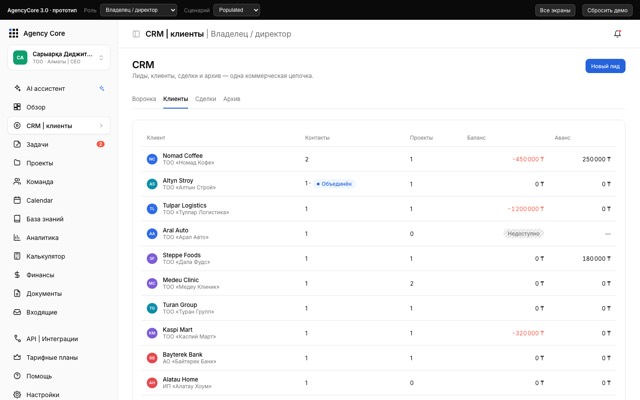This screenshot has height=400, width=640.
Task: Open the Сценарий dropdown Populated
Action: [237, 10]
